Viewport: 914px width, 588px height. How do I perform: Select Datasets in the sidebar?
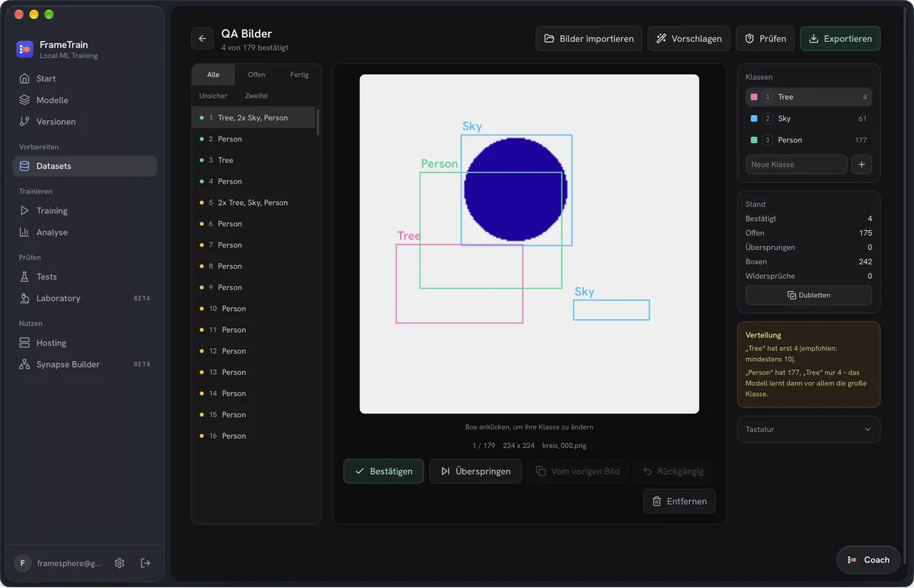coord(85,166)
